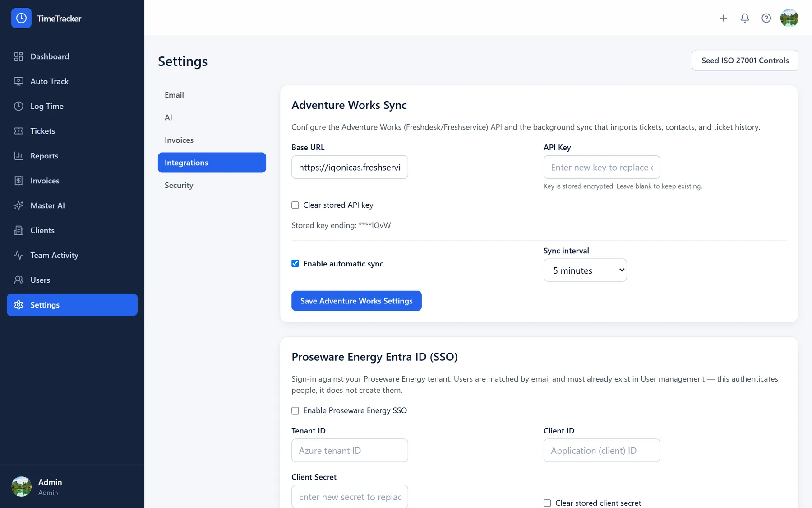812x508 pixels.
Task: Click the 'Stored key ending: ****lQvW' text
Action: [341, 225]
